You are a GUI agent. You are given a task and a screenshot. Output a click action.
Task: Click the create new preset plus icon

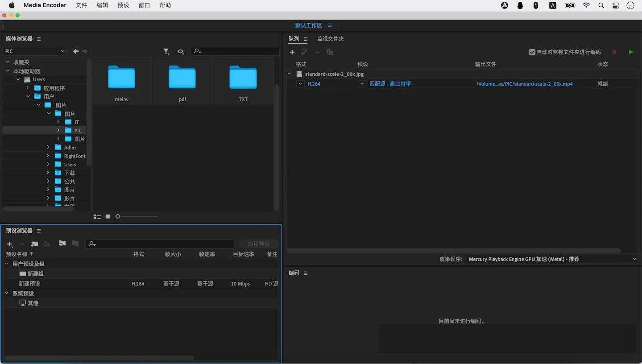click(9, 244)
